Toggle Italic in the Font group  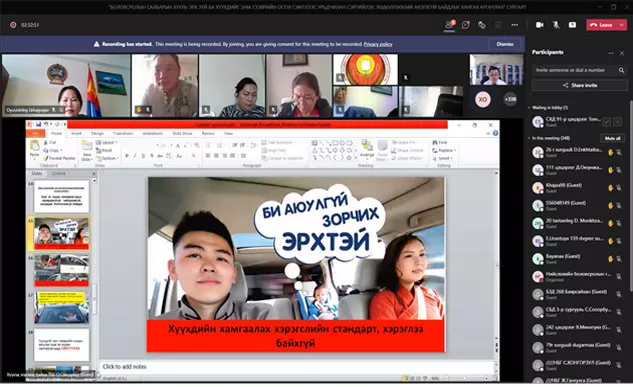(135, 156)
